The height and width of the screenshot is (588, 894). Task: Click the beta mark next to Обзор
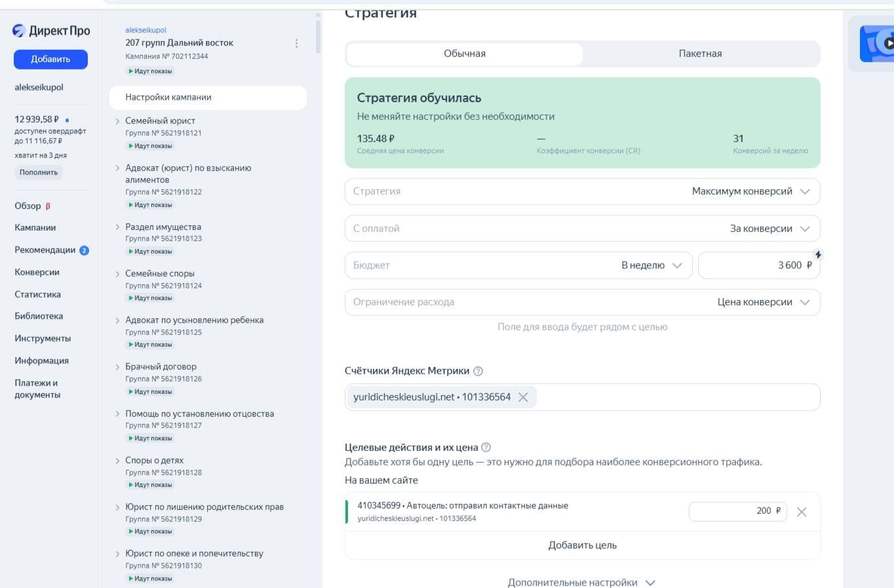coord(48,206)
